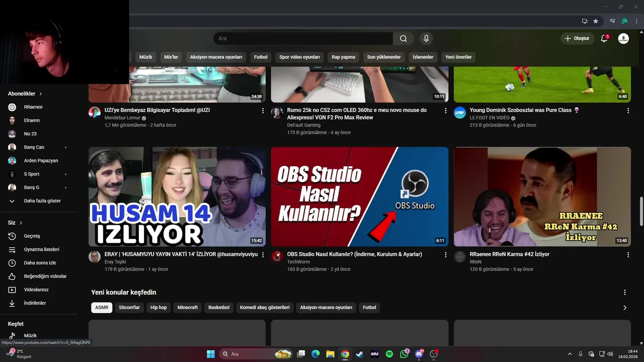Click the search magnifier button
Viewport: 644px width, 362px height.
click(x=403, y=39)
